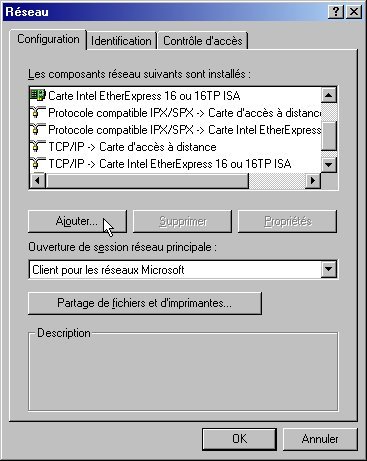Click the Annuler button
This screenshot has width=367, height=461.
320,439
